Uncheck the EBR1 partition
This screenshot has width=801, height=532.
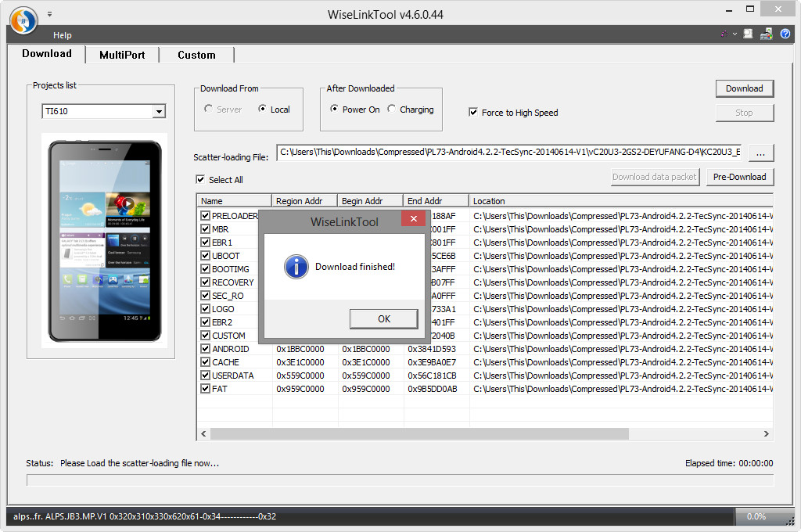pyautogui.click(x=206, y=243)
